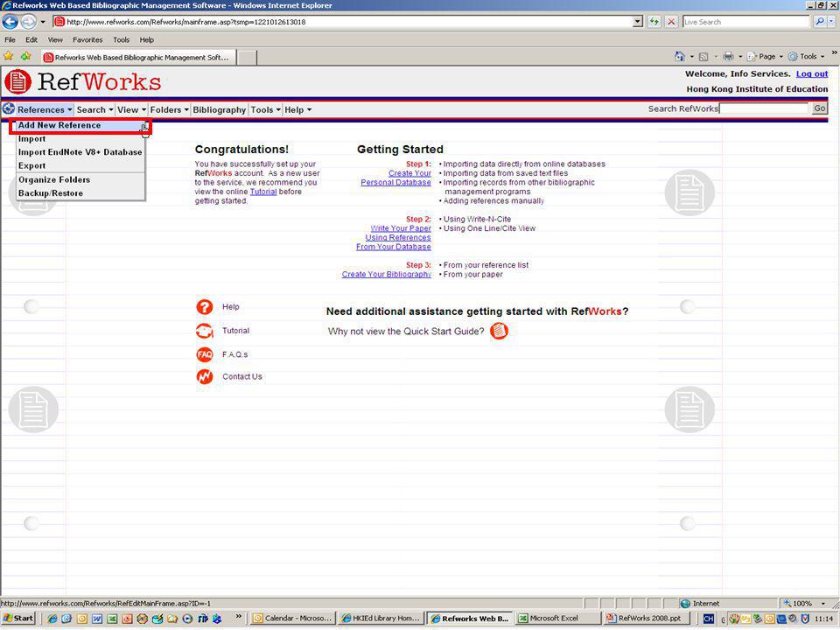Click into the Search RefWorks input field
The image size is (840, 630).
coord(764,108)
